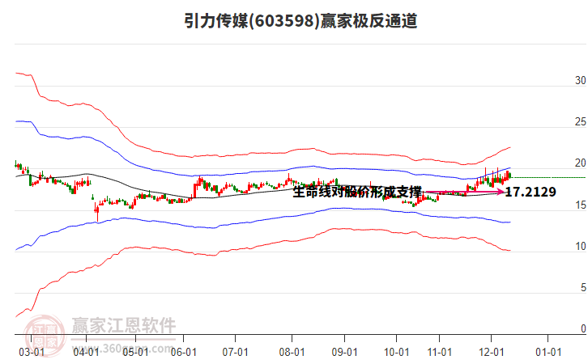Click the 10-01 date axis label

click(x=396, y=352)
